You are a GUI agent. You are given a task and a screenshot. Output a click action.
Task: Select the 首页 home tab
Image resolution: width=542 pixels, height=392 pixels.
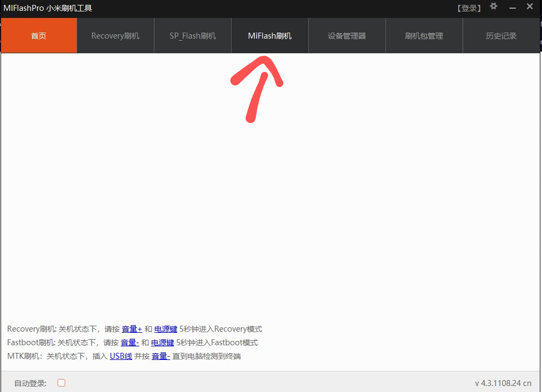[39, 35]
